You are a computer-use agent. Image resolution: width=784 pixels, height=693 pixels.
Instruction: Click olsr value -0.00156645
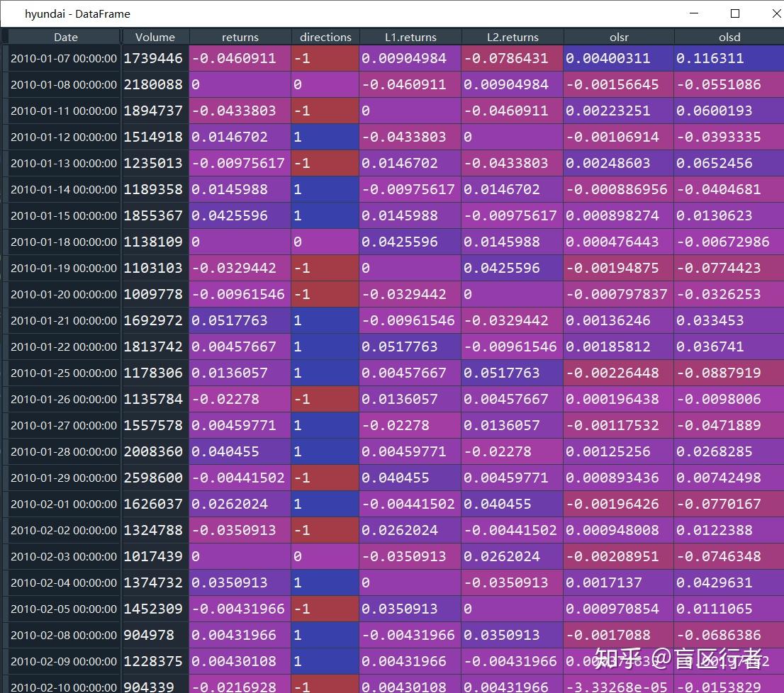point(619,84)
